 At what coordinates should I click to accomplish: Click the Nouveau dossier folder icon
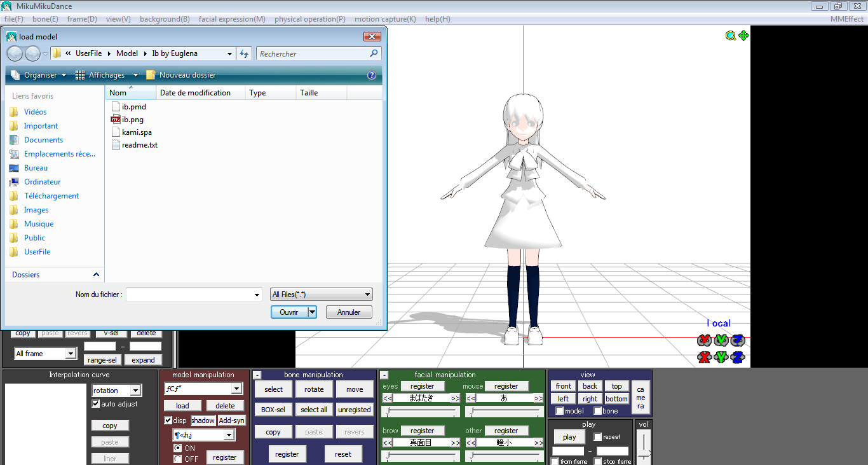(x=151, y=75)
